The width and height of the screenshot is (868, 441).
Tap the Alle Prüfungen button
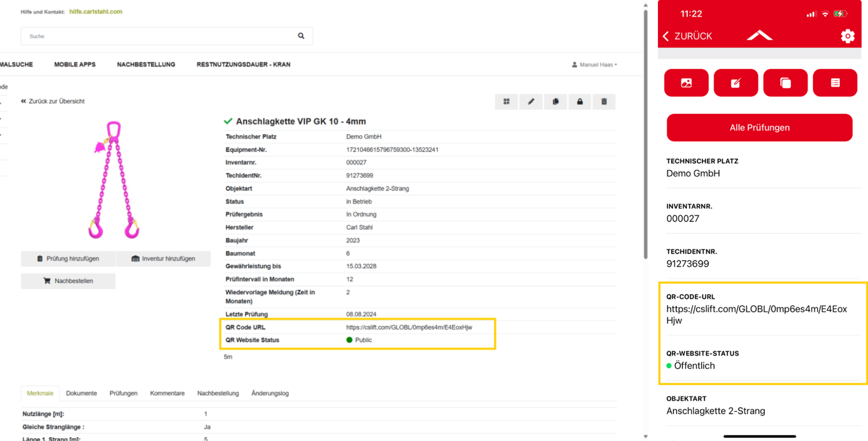759,127
